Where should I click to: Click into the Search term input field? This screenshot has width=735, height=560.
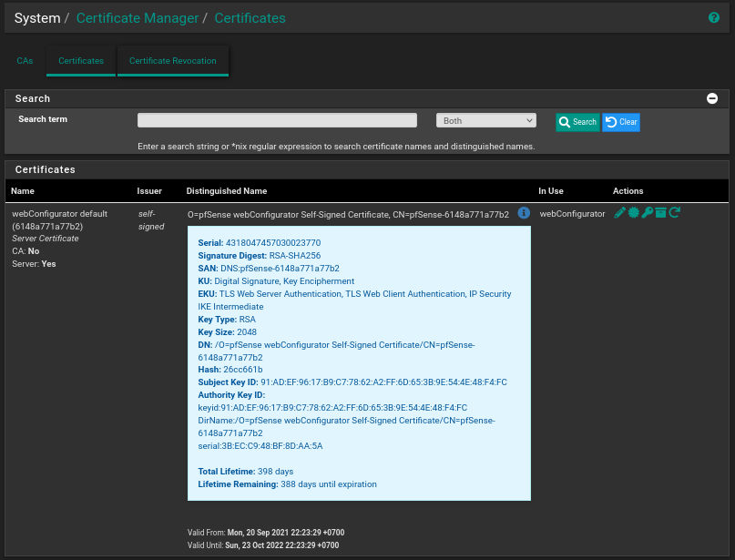point(277,120)
